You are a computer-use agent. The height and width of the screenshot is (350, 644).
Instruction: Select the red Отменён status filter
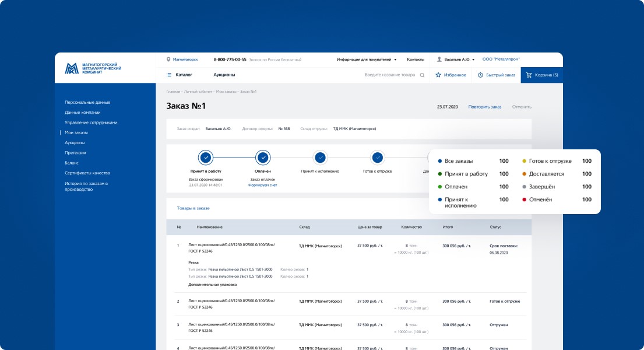click(540, 199)
